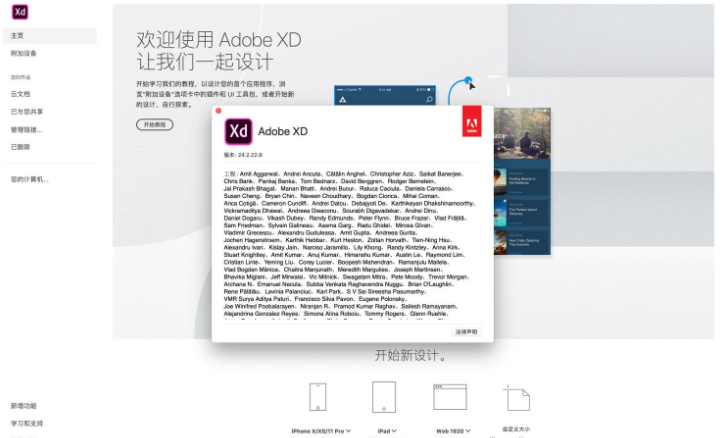Click 您的计算机... to browse local files

coord(30,179)
